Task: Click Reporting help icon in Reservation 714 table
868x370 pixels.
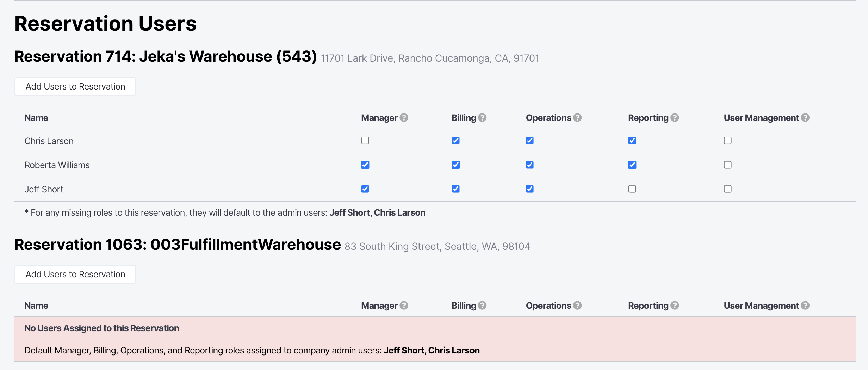Action: (675, 118)
